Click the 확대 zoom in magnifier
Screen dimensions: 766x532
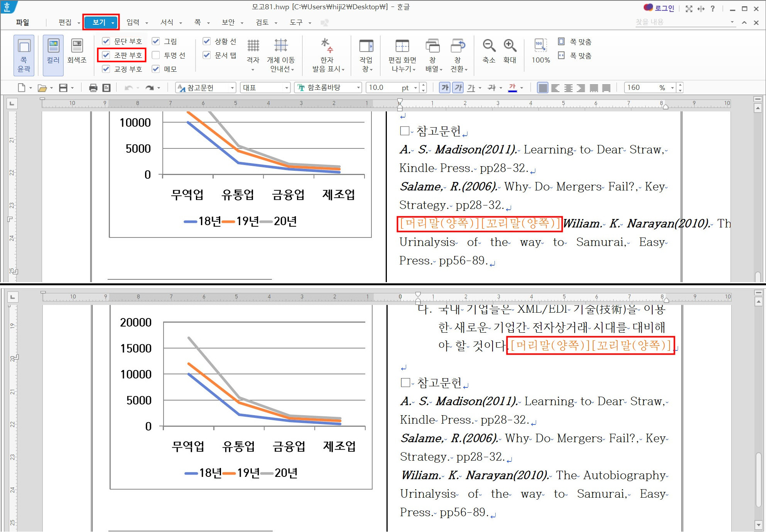click(510, 51)
